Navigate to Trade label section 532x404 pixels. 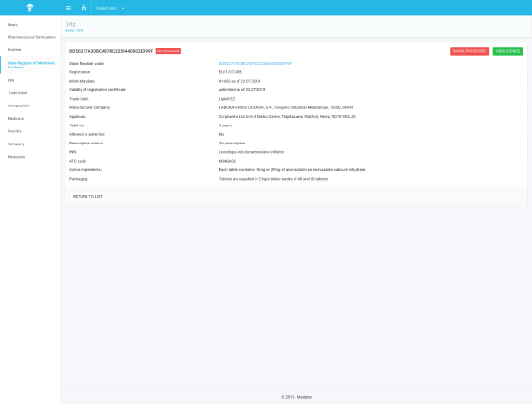[x=17, y=93]
